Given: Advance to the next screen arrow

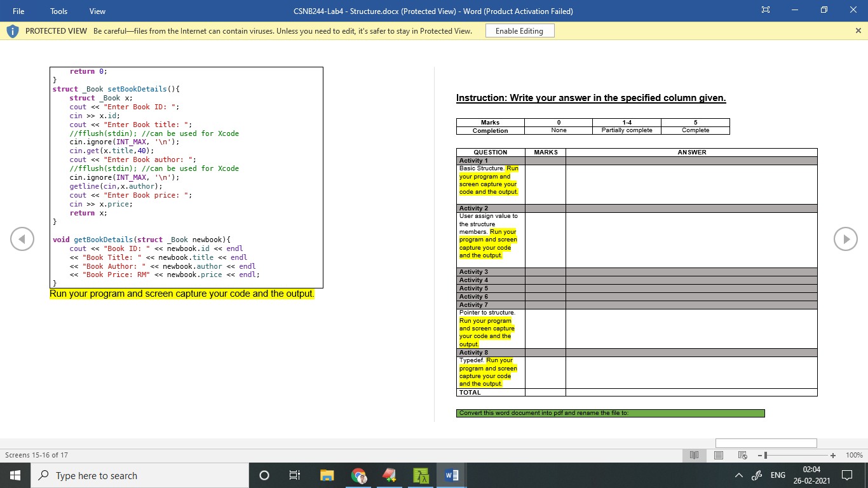Looking at the screenshot, I should [x=846, y=239].
